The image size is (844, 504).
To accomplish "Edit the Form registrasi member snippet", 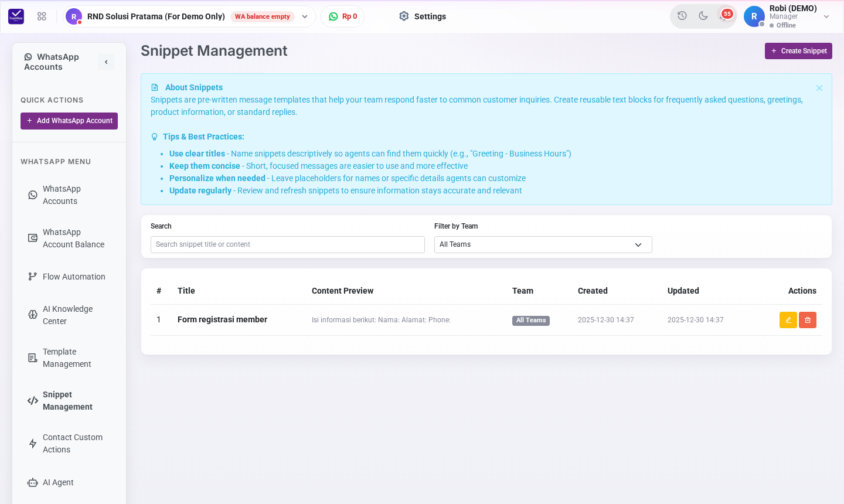I will pos(788,320).
